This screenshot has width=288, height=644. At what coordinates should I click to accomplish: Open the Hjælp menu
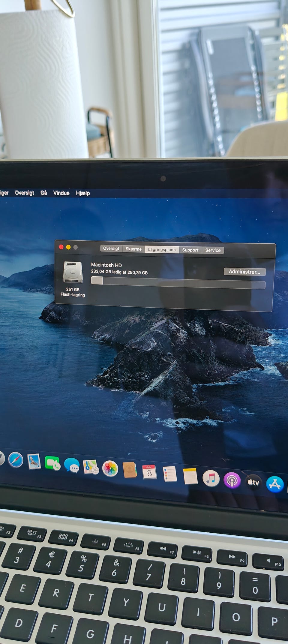[x=83, y=193]
